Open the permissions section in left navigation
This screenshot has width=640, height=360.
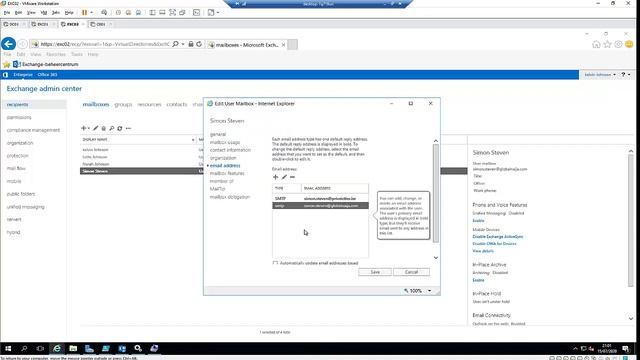(19, 118)
